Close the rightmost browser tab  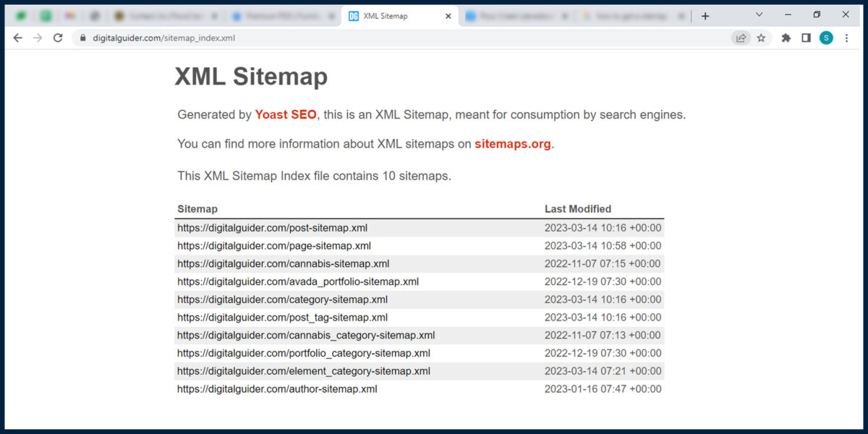(x=681, y=14)
